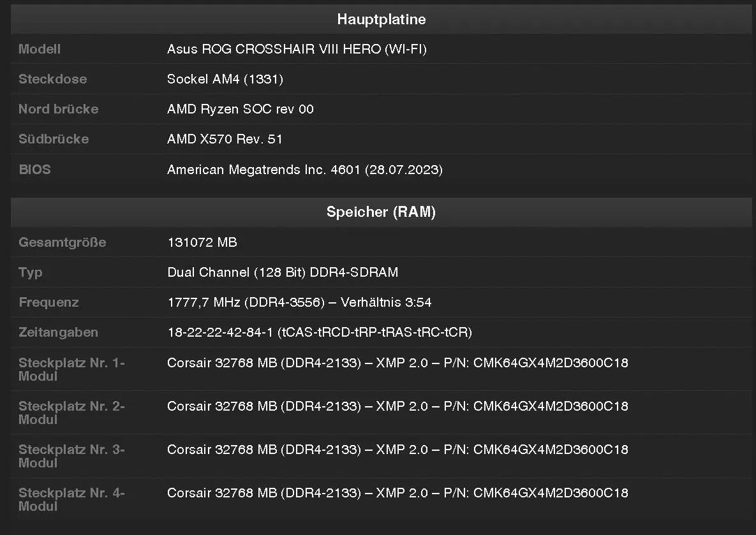Click the BIOS row label
756x535 pixels.
[34, 170]
